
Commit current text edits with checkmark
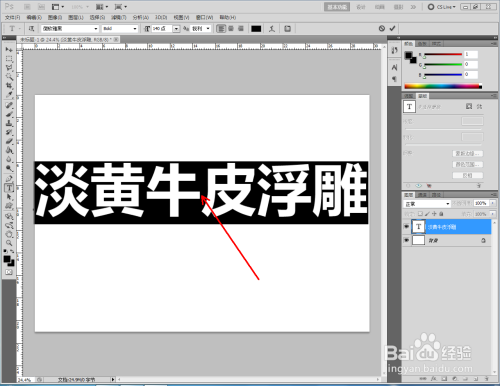click(392, 29)
